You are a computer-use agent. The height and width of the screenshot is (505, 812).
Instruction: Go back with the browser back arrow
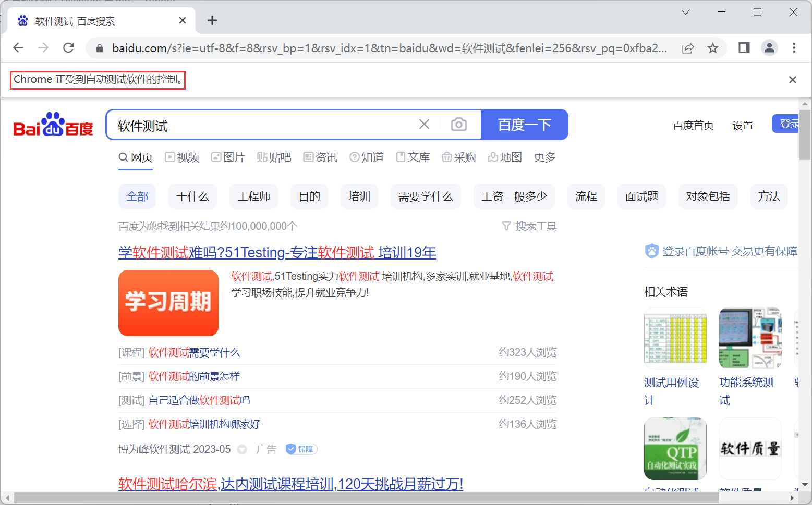[x=18, y=48]
